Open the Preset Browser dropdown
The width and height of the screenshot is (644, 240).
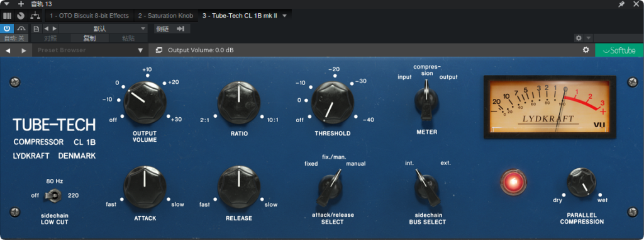tap(140, 50)
